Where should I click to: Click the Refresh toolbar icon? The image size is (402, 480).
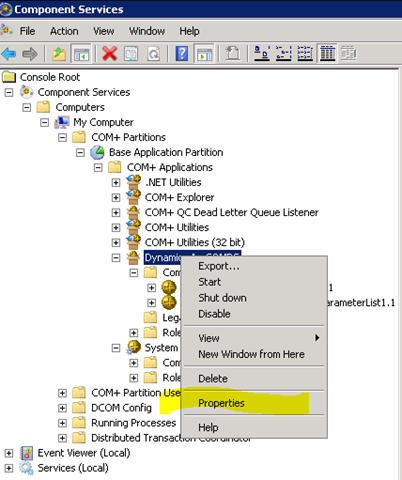pos(154,53)
